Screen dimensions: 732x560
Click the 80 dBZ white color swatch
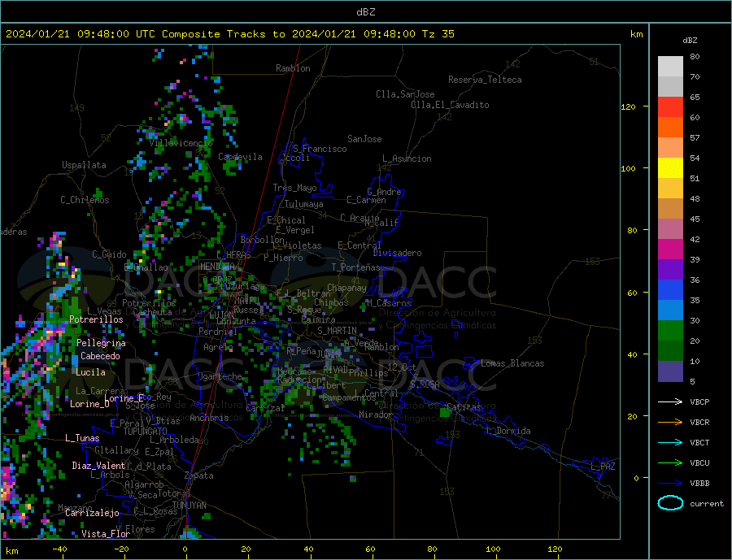[670, 67]
